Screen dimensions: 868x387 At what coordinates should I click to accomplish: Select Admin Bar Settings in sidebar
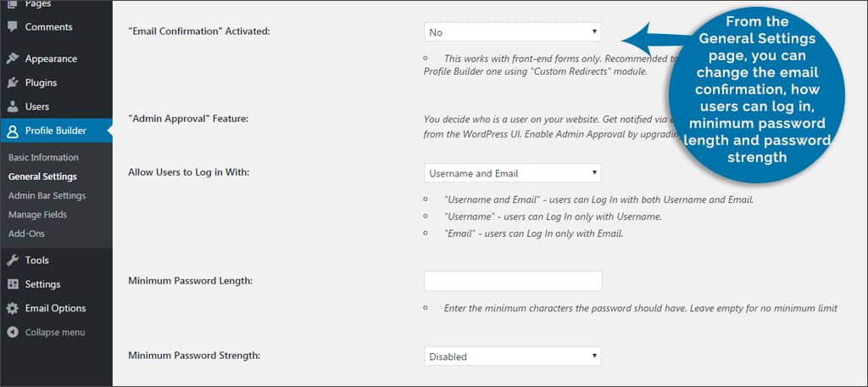pos(47,195)
